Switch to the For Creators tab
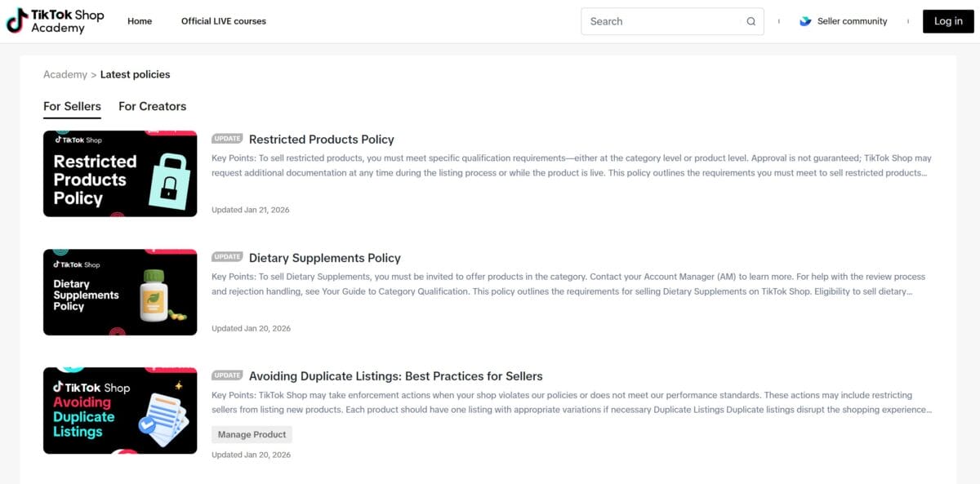The width and height of the screenshot is (980, 484). point(152,106)
